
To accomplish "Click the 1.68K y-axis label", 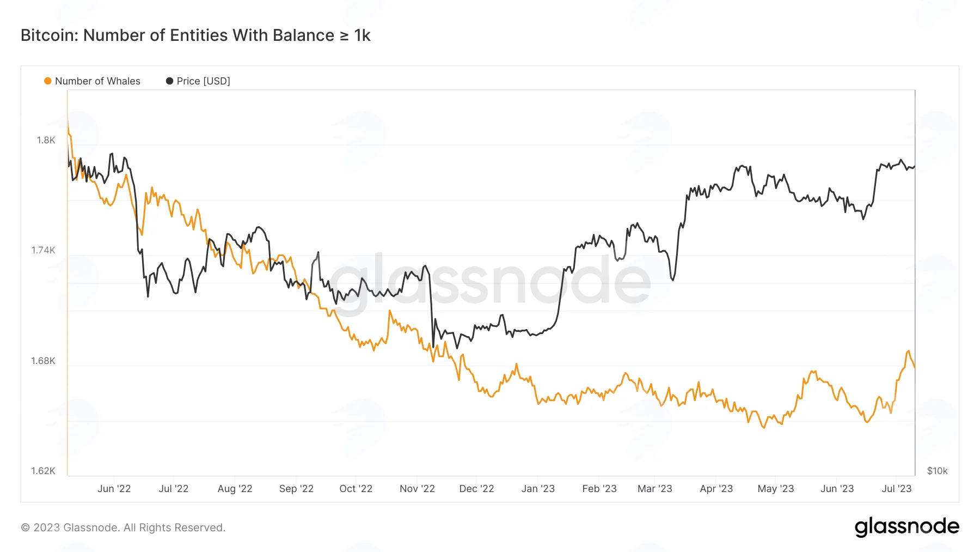I will coord(43,361).
